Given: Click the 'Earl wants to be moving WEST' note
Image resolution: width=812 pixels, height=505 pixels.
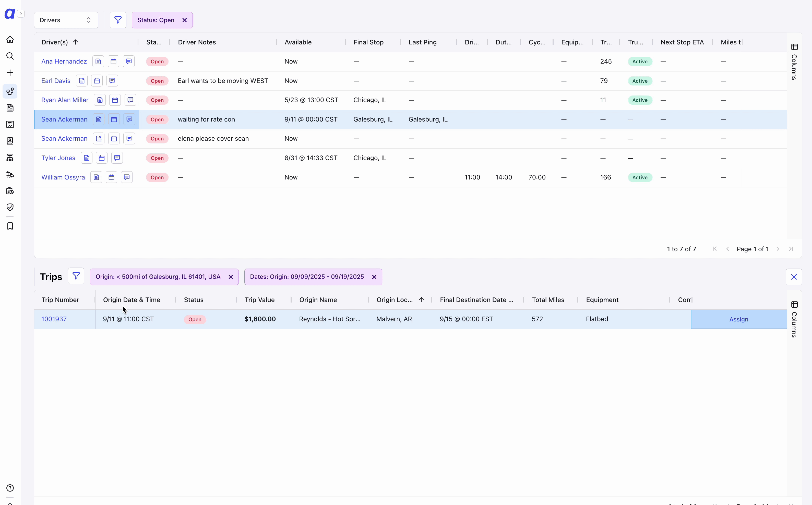Looking at the screenshot, I should coord(223,81).
